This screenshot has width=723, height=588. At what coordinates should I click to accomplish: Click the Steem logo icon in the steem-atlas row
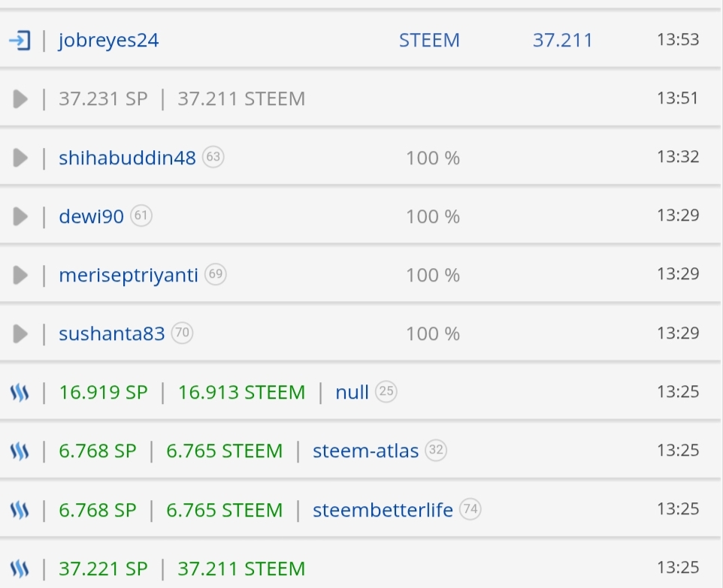click(x=20, y=451)
